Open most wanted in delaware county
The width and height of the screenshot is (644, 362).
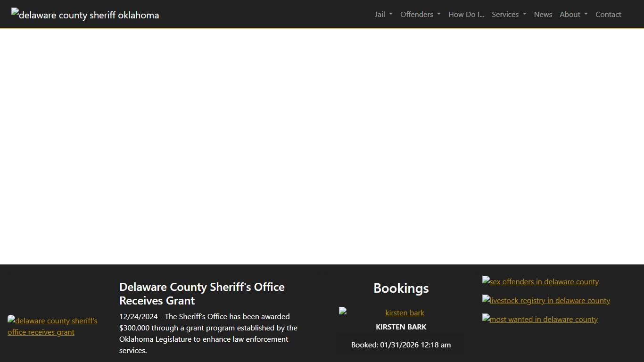point(540,319)
